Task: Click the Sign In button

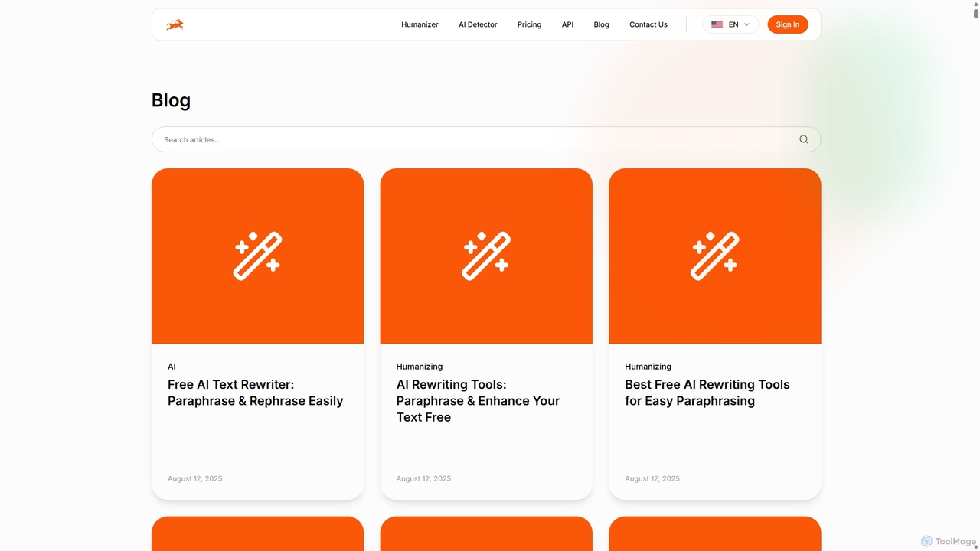Action: (788, 24)
